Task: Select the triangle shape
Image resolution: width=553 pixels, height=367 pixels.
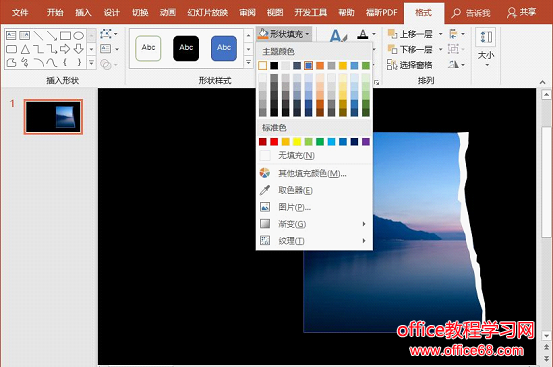Action: click(25, 49)
